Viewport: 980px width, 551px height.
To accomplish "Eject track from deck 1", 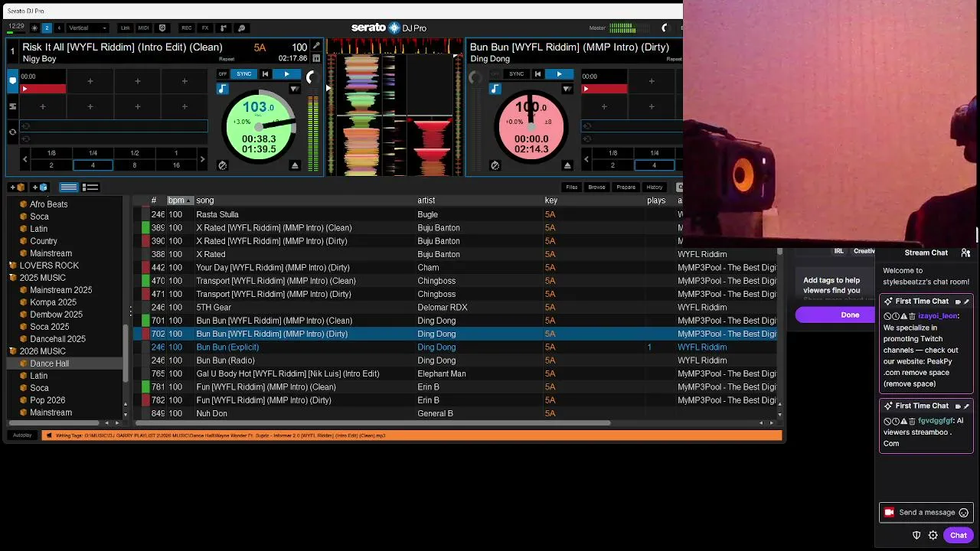I will coord(294,165).
